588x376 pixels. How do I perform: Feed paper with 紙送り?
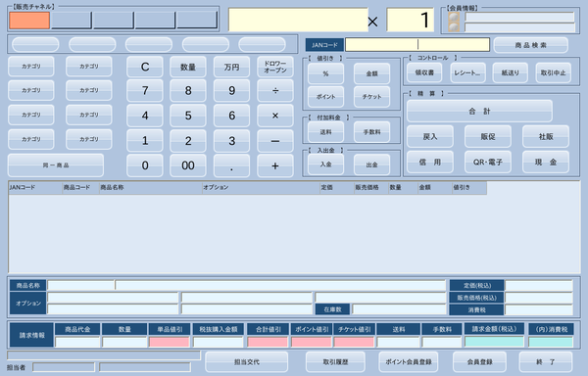[510, 72]
